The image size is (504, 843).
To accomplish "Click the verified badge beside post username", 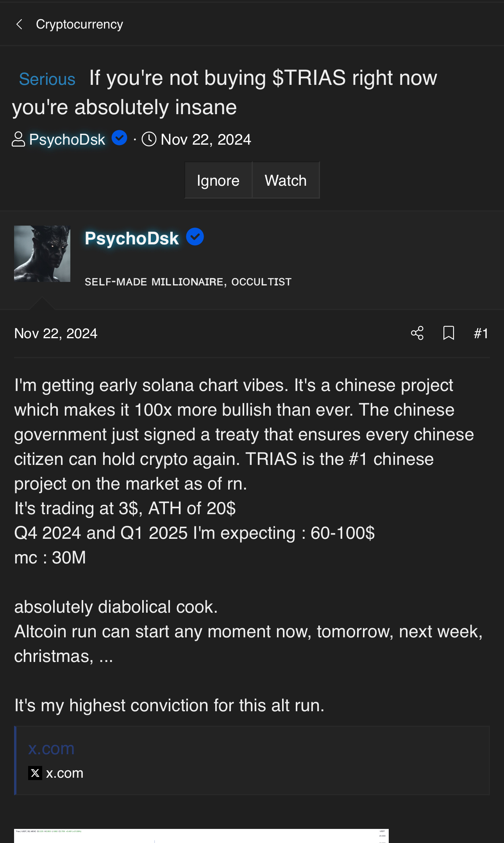I will pyautogui.click(x=195, y=237).
